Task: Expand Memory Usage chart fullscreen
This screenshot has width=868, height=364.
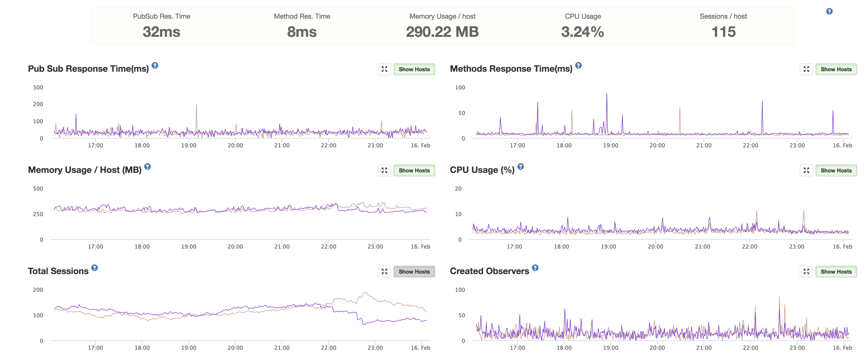Action: [x=384, y=170]
